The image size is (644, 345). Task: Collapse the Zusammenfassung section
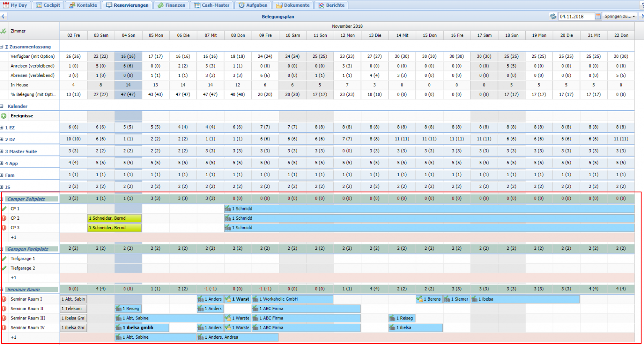[2, 47]
